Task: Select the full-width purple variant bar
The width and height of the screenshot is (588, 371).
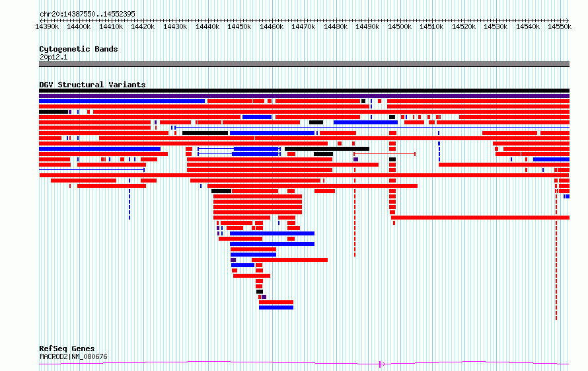Action: click(304, 96)
